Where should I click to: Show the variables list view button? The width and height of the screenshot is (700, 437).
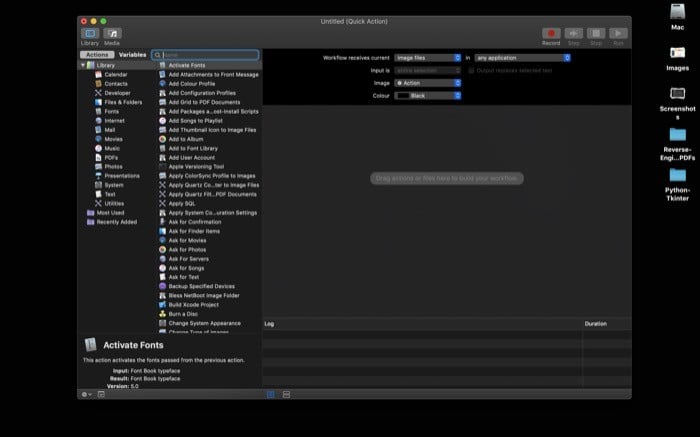click(286, 395)
